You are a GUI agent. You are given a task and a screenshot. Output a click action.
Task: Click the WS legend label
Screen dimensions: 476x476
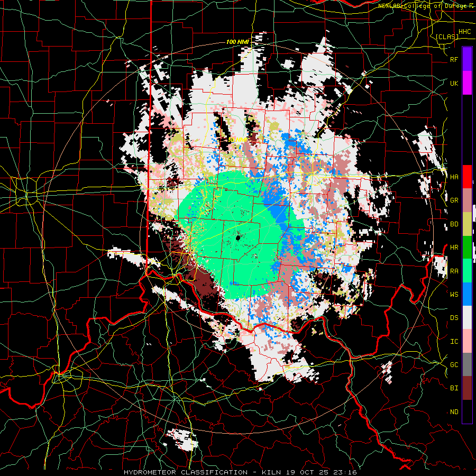(x=454, y=294)
